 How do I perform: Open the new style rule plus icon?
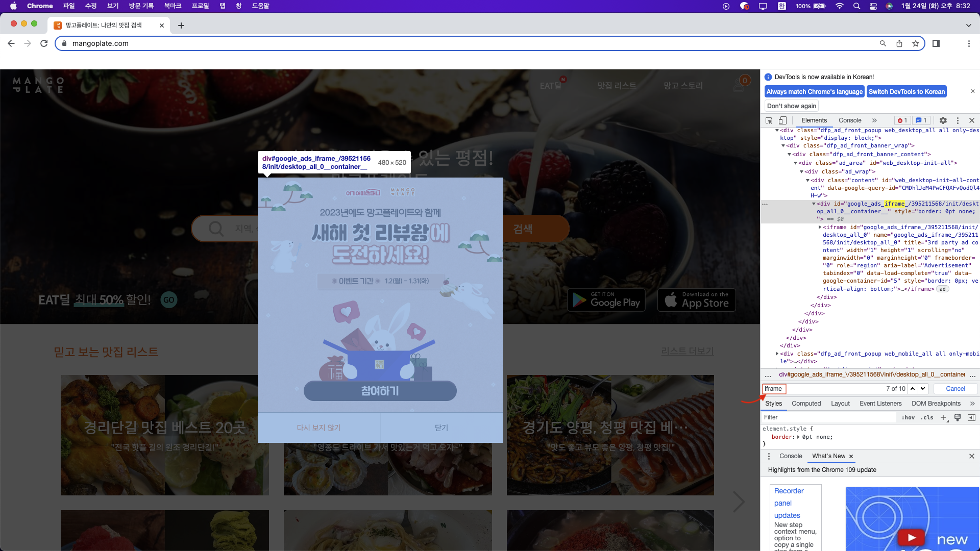943,417
